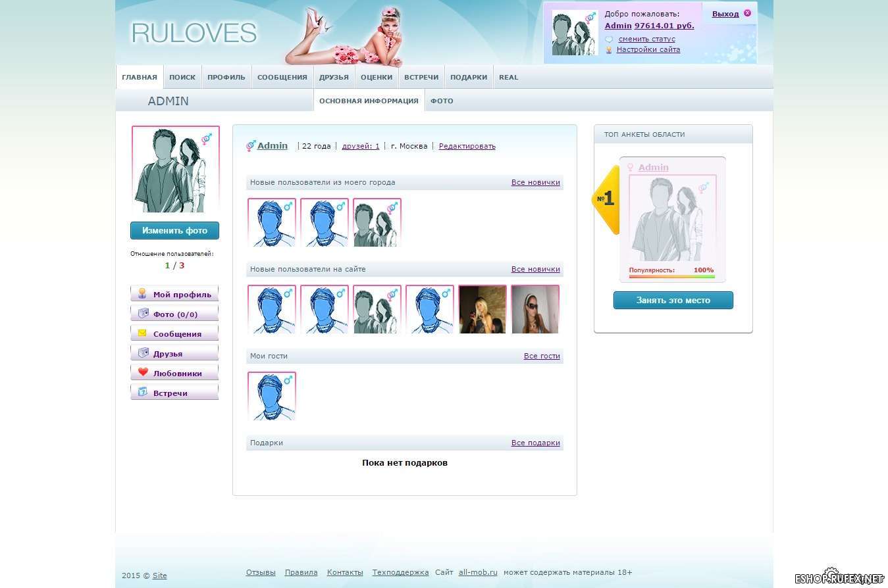
Task: Click the Популярность 100% progress bar
Action: click(671, 276)
